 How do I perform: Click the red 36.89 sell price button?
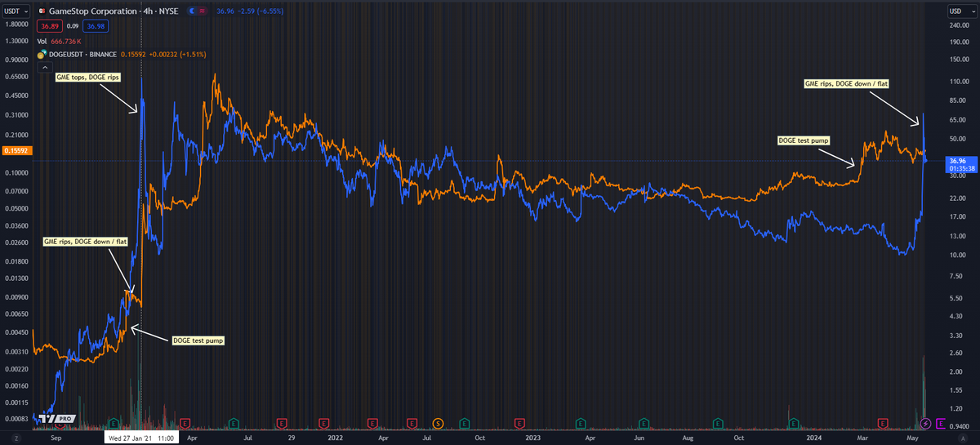point(51,27)
